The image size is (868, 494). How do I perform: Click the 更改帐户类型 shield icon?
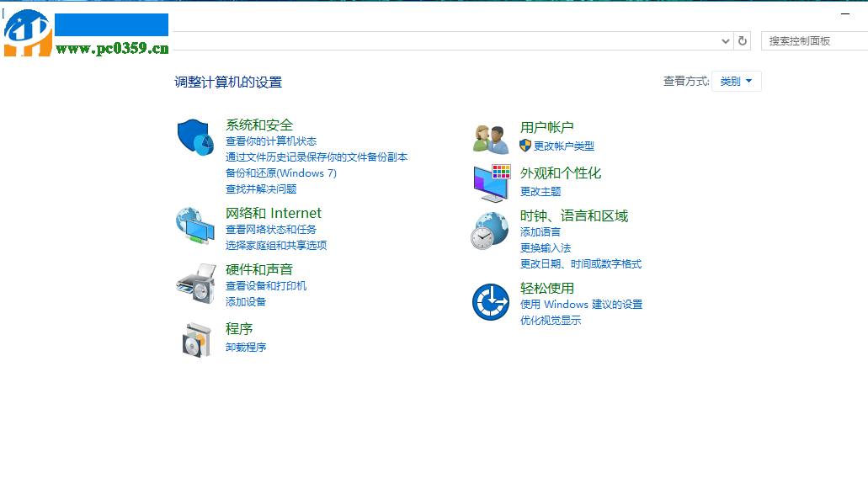tap(524, 146)
